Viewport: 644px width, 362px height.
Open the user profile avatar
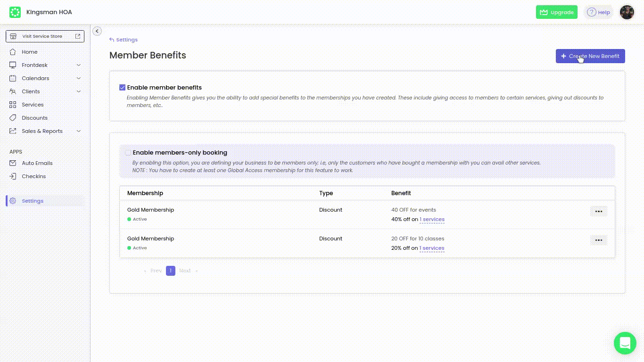[x=627, y=12]
